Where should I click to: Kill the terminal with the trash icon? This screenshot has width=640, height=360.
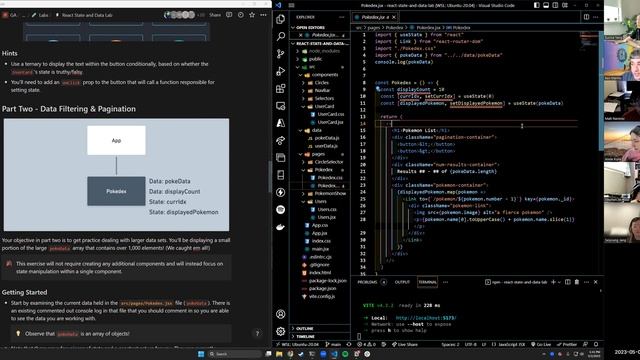click(577, 282)
